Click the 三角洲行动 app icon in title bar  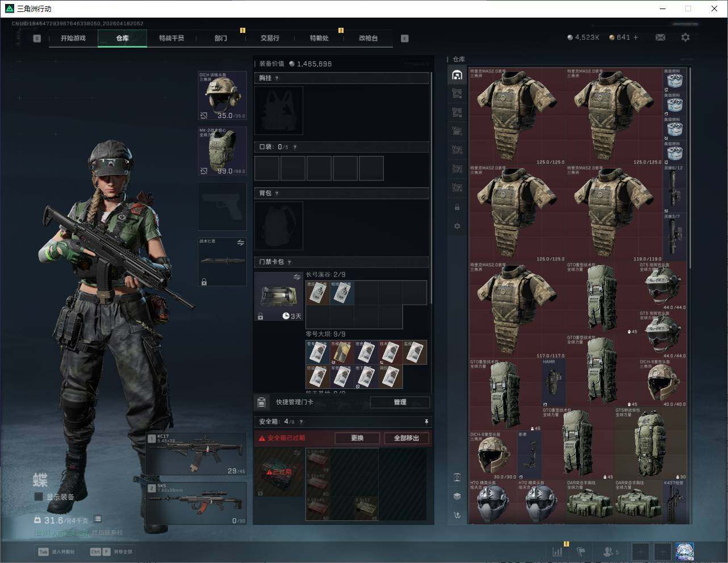tap(9, 9)
